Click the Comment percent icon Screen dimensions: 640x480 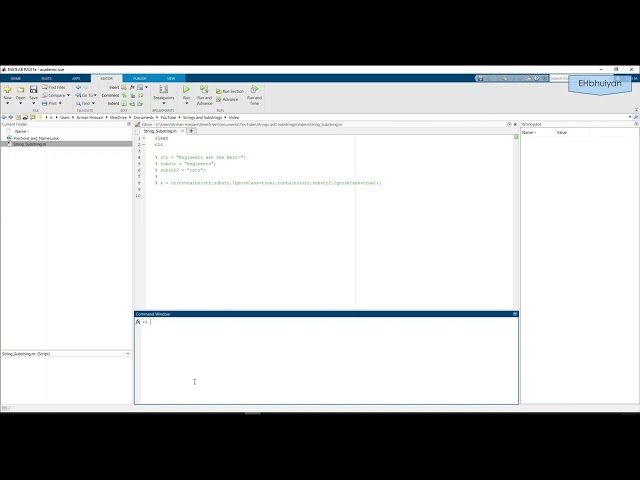click(x=124, y=95)
